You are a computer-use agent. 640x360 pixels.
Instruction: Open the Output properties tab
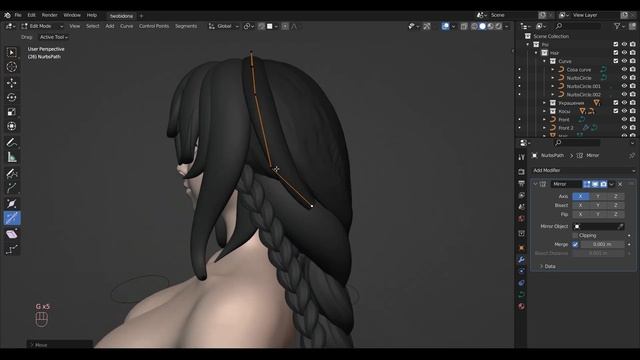tap(521, 184)
